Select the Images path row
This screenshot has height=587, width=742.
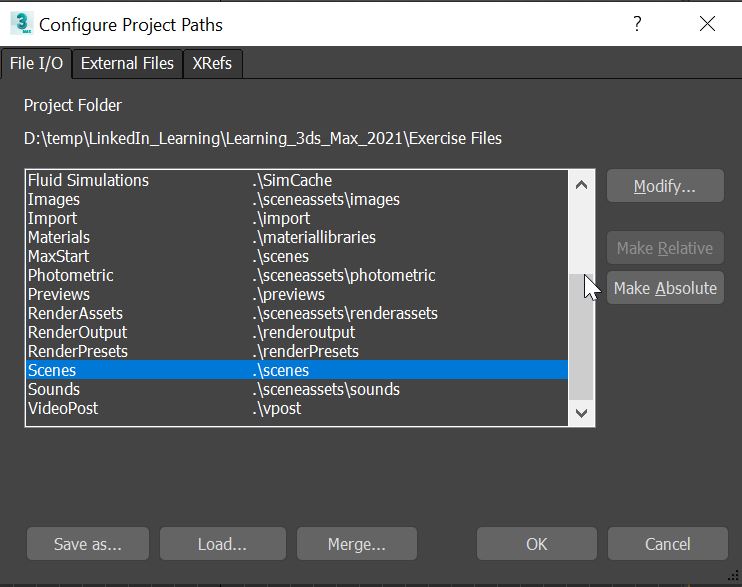coord(297,199)
